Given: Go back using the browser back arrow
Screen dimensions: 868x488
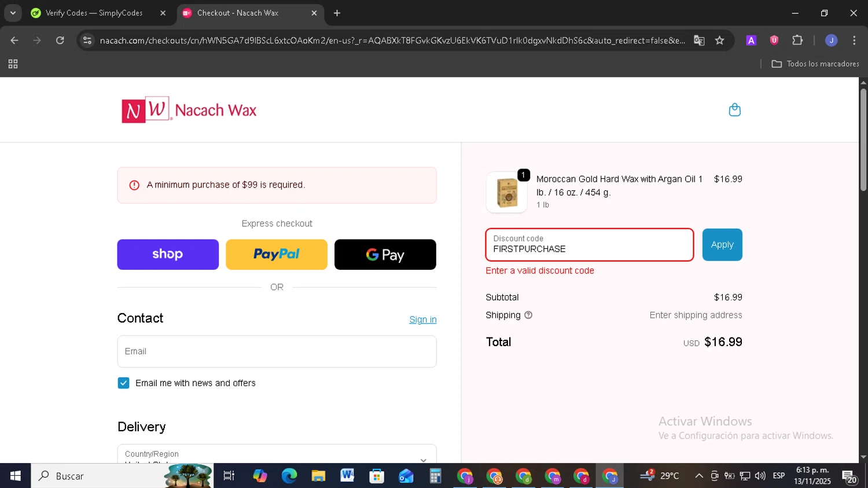Looking at the screenshot, I should tap(14, 41).
